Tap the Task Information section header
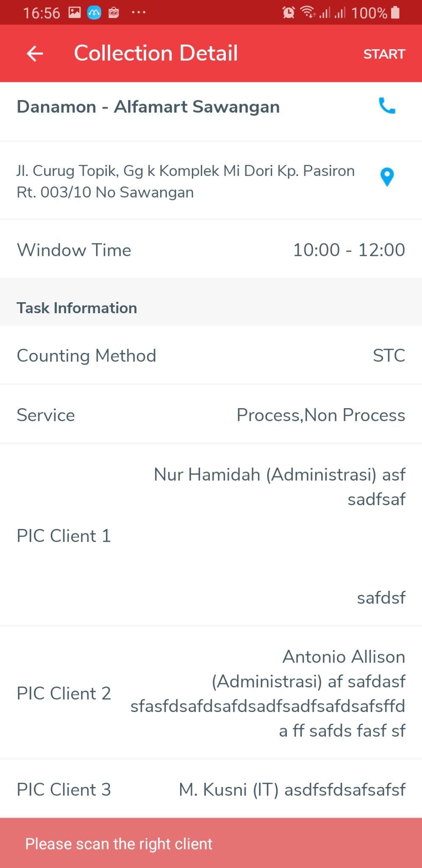Image resolution: width=422 pixels, height=868 pixels. coord(77,308)
